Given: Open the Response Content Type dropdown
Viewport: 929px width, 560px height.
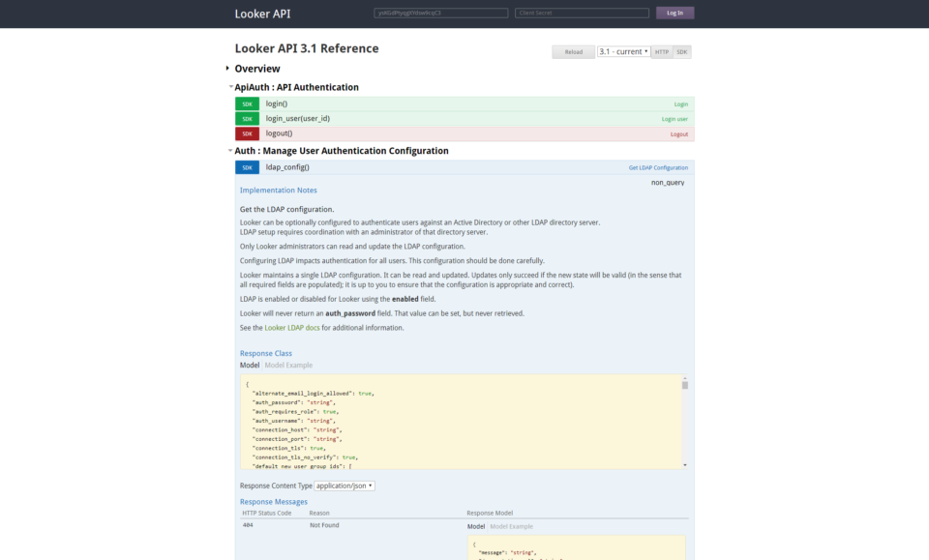Looking at the screenshot, I should [x=345, y=485].
